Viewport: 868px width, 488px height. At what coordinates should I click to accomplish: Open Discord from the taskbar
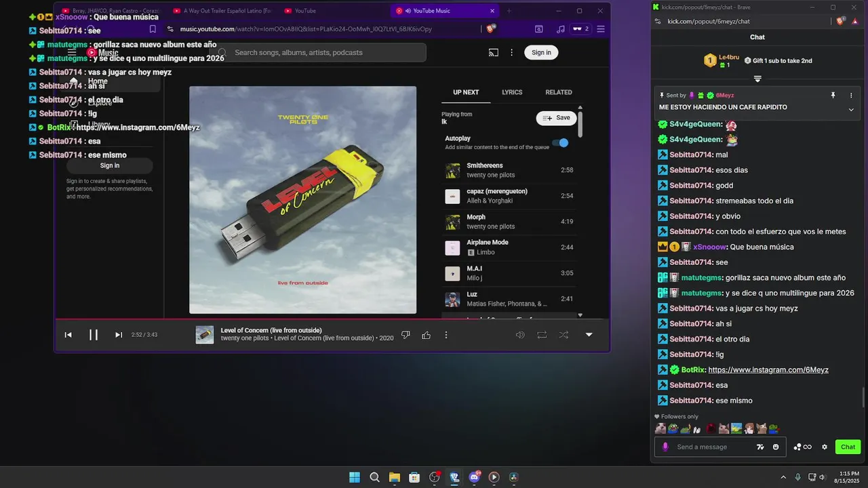click(x=475, y=477)
